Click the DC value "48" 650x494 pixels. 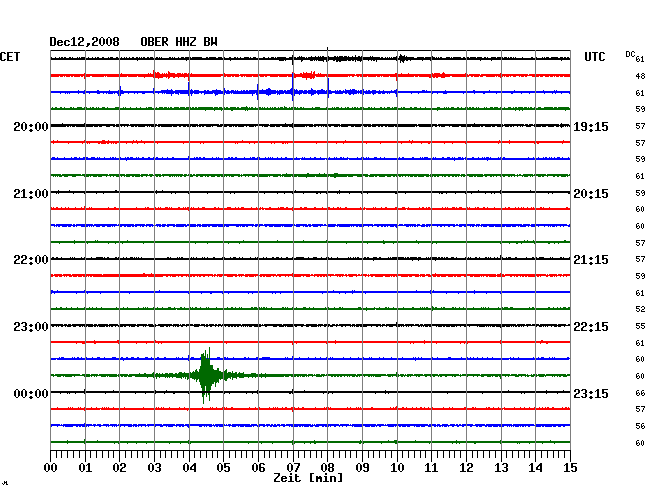[640, 76]
